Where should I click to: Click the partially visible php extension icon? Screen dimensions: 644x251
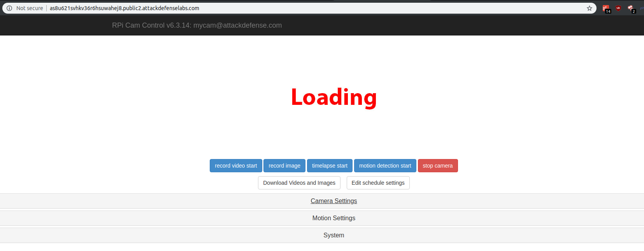(x=642, y=8)
